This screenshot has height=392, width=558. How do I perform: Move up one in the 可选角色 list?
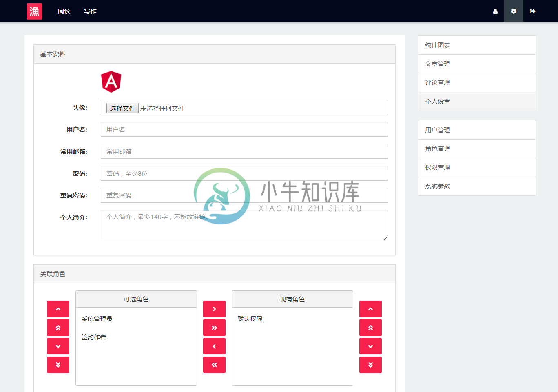58,309
